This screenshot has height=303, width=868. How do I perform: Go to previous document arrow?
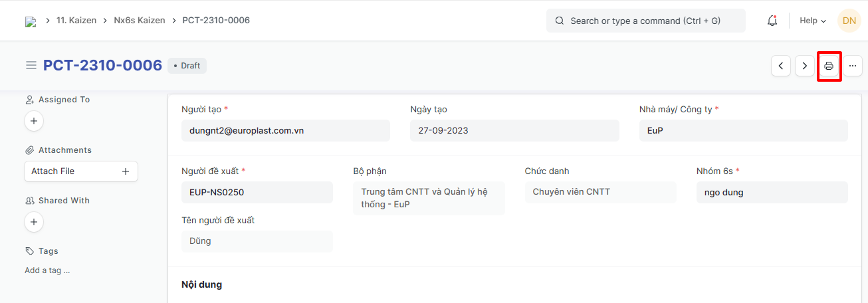[x=781, y=66]
